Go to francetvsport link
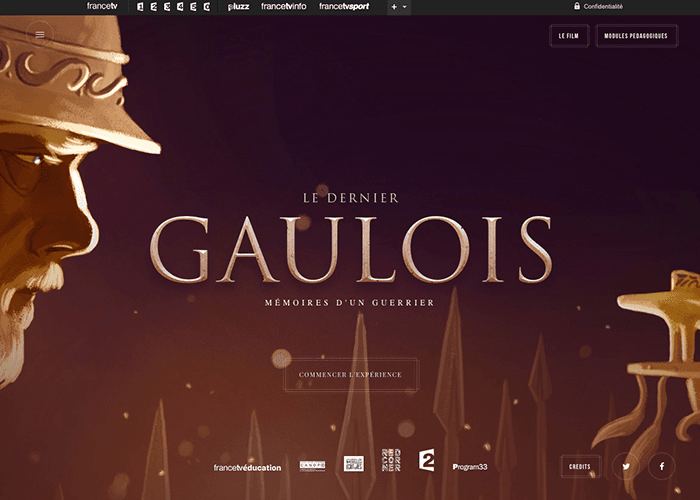The image size is (700, 500). click(344, 7)
